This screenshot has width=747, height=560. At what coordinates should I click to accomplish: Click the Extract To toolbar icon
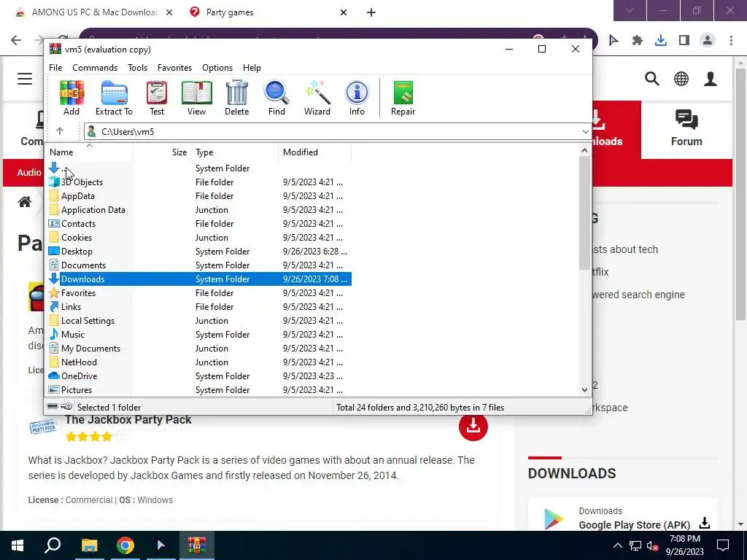point(114,98)
